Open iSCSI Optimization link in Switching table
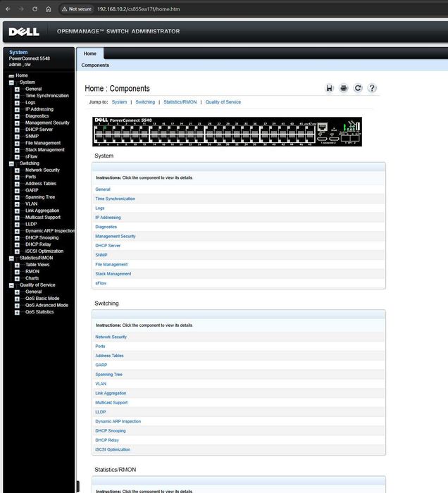This screenshot has width=448, height=493. (x=113, y=449)
